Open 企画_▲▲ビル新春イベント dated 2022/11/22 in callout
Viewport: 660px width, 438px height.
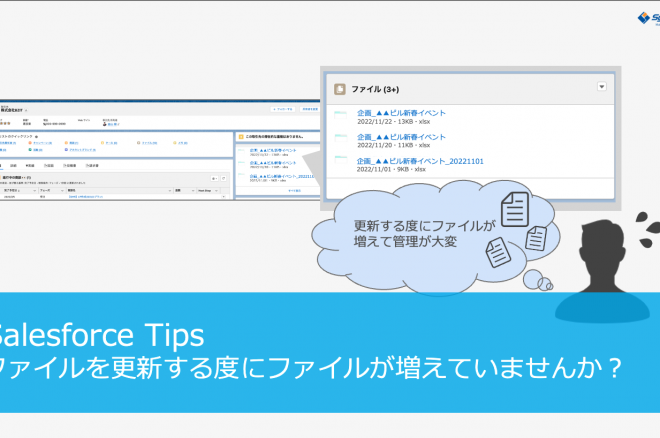tap(401, 113)
